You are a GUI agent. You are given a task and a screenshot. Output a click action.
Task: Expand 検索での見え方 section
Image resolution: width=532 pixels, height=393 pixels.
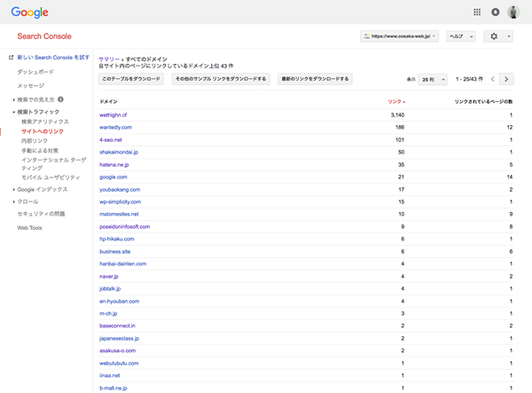(x=13, y=99)
